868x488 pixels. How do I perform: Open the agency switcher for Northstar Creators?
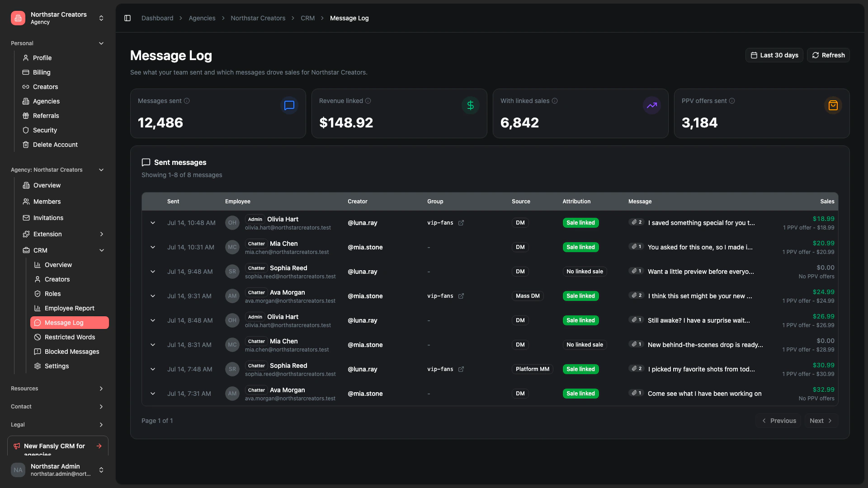pyautogui.click(x=101, y=18)
